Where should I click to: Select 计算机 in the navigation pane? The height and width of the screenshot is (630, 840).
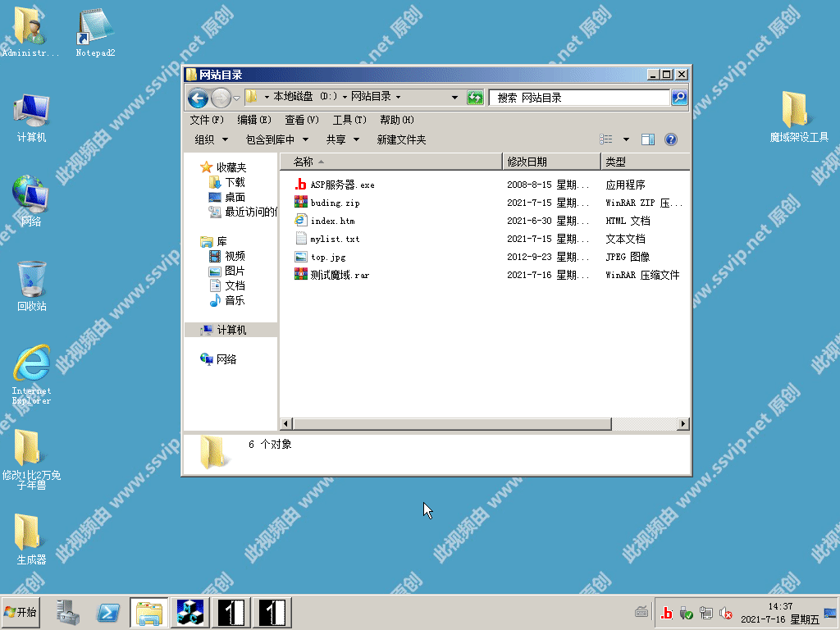(231, 330)
